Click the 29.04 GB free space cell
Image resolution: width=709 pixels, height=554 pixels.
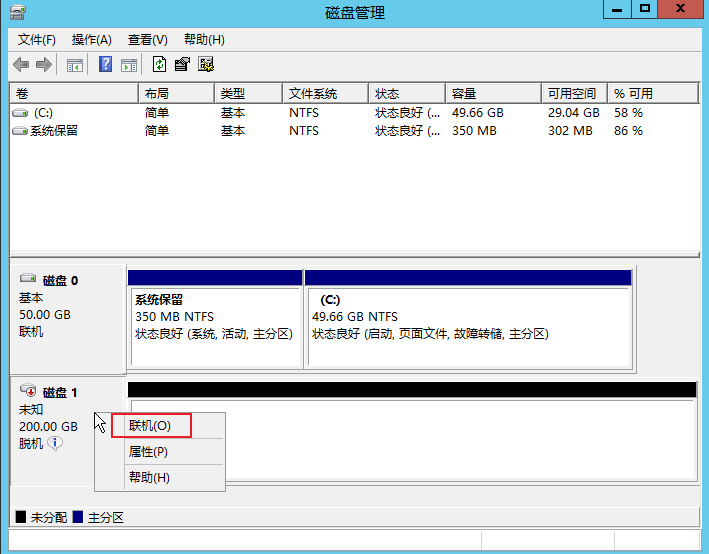pos(574,113)
